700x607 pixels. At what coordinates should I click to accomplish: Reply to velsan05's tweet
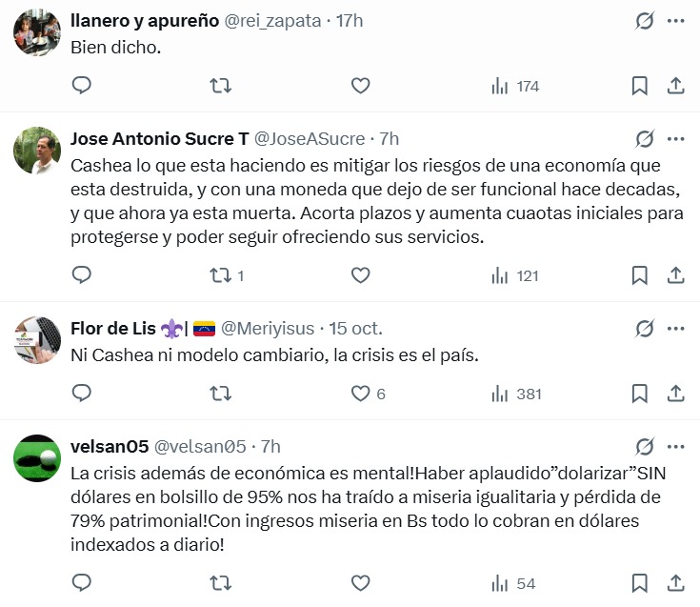tap(82, 582)
